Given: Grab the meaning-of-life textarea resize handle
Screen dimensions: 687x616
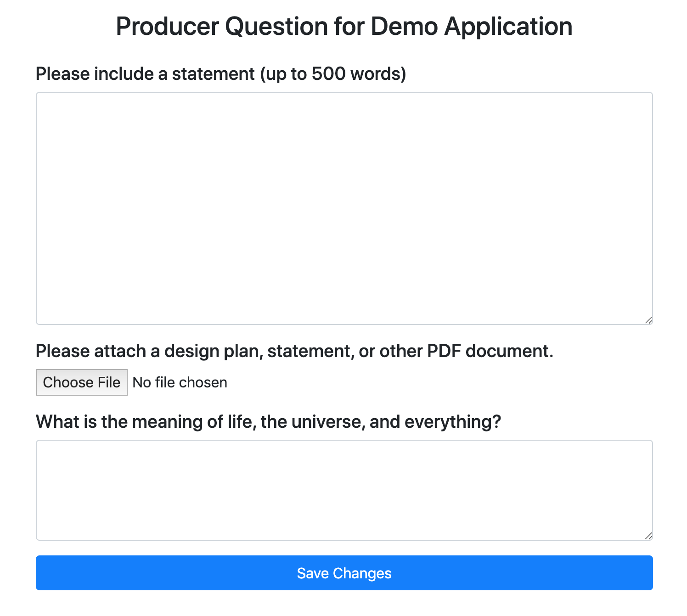Looking at the screenshot, I should point(648,536).
